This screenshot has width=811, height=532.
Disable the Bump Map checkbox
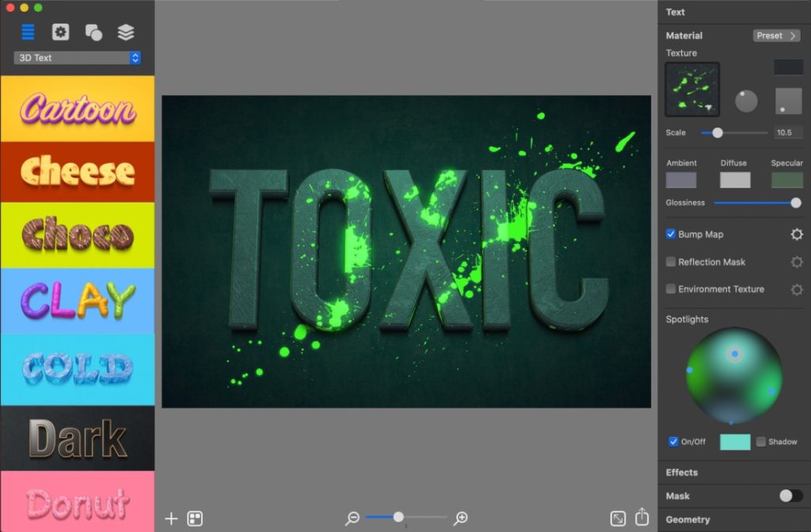[x=669, y=234]
